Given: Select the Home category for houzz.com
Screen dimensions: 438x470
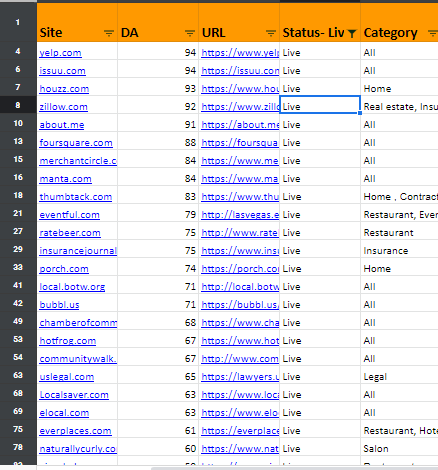Looking at the screenshot, I should point(399,87).
